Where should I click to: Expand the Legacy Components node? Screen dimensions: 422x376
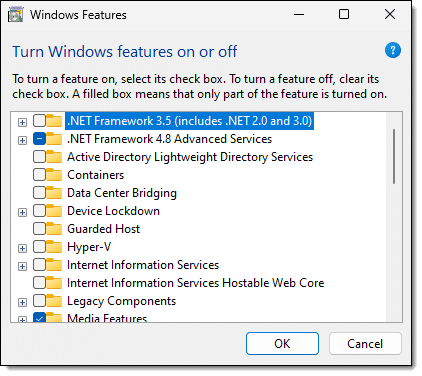coord(22,302)
